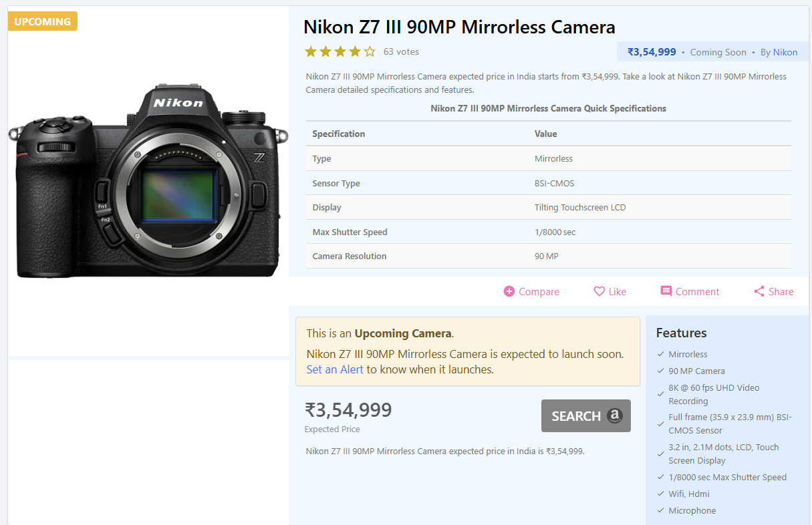
Task: Click the UPCOMING badge label
Action: (43, 21)
